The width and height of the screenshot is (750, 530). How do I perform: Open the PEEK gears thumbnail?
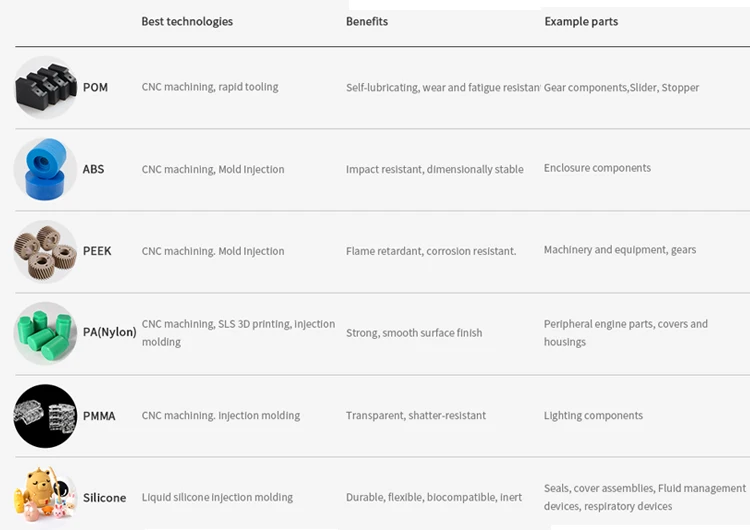click(x=45, y=251)
